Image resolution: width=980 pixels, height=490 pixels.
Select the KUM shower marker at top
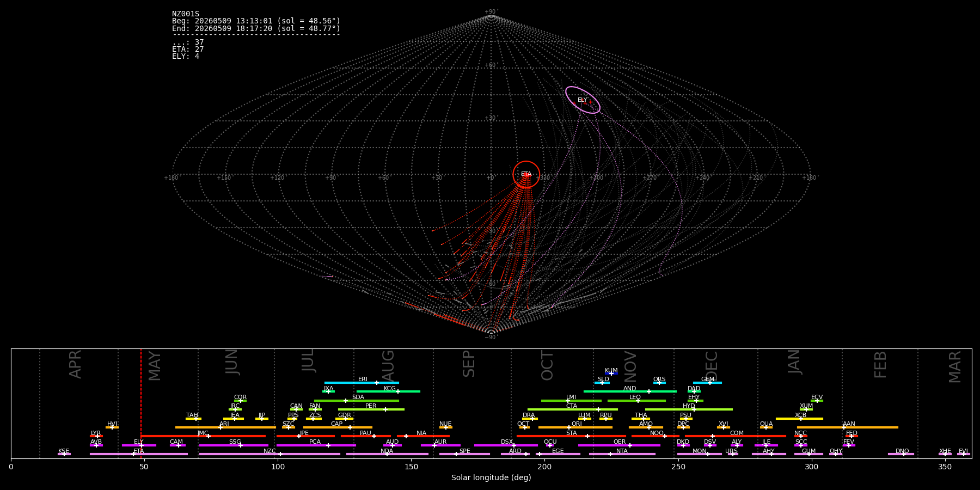tap(611, 373)
